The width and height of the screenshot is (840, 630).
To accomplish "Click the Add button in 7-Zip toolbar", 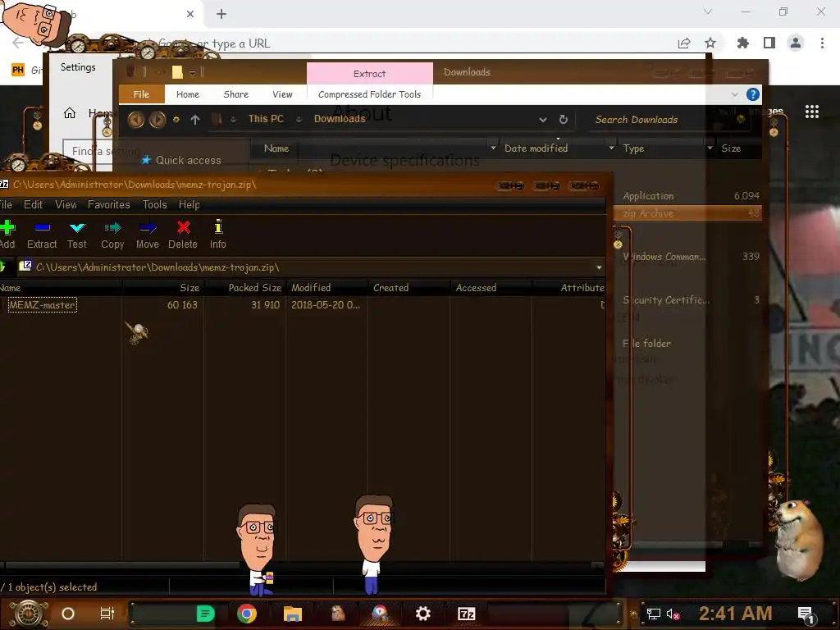I will click(x=7, y=234).
